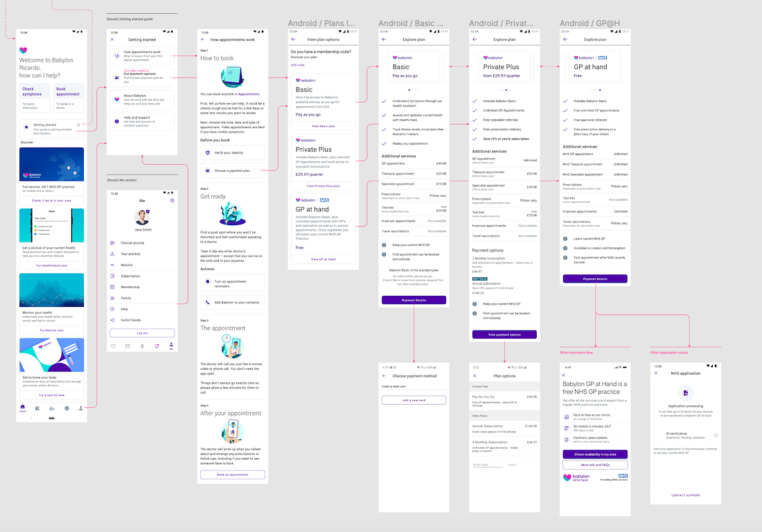The height and width of the screenshot is (532, 762).
Task: Click the Log out button
Action: [x=142, y=332]
